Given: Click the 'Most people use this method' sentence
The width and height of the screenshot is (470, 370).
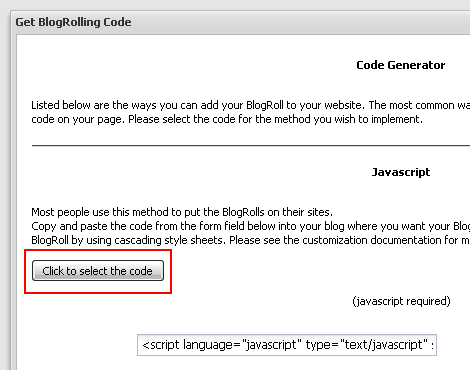Looking at the screenshot, I should (182, 212).
